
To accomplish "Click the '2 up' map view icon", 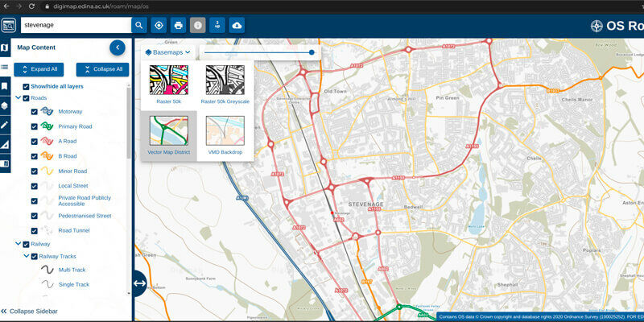I will [x=217, y=26].
